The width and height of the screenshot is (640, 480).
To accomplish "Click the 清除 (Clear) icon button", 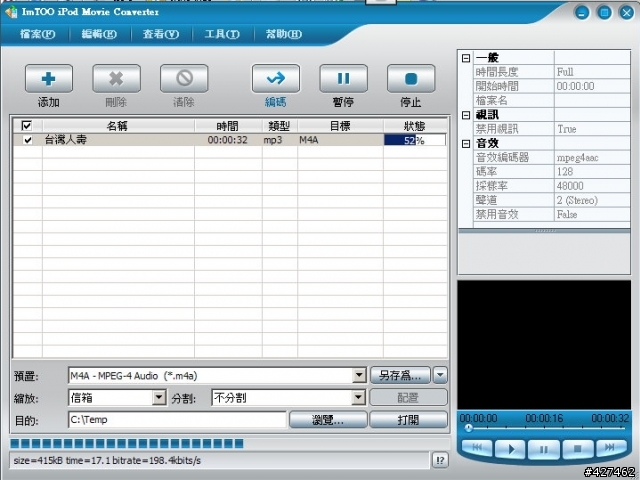I will (x=184, y=78).
